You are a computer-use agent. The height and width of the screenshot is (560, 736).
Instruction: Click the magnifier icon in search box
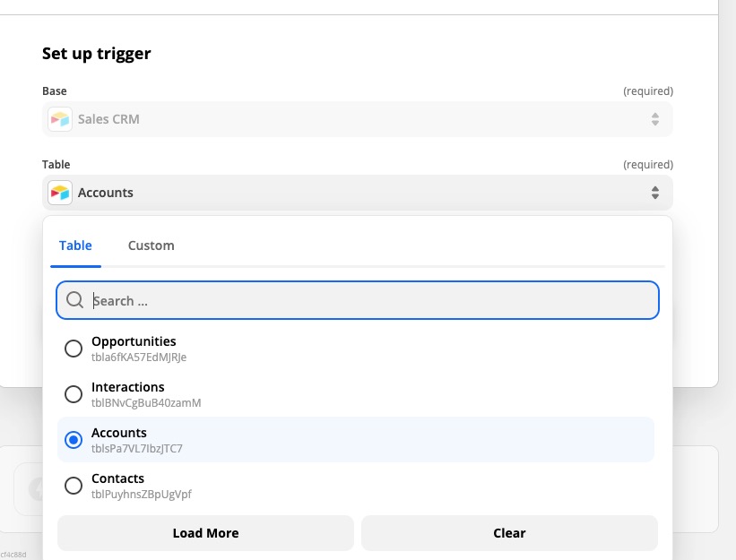click(74, 299)
